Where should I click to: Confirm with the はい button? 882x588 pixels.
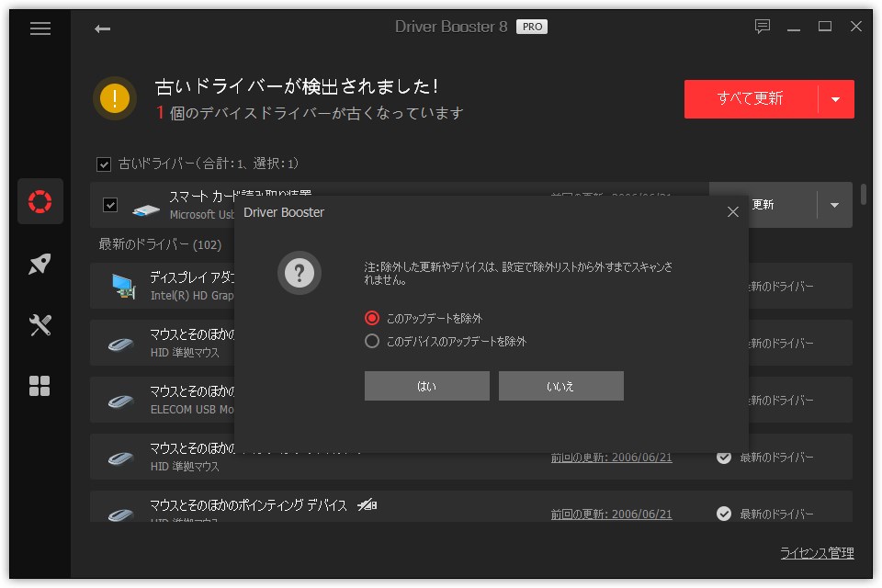[x=427, y=386]
